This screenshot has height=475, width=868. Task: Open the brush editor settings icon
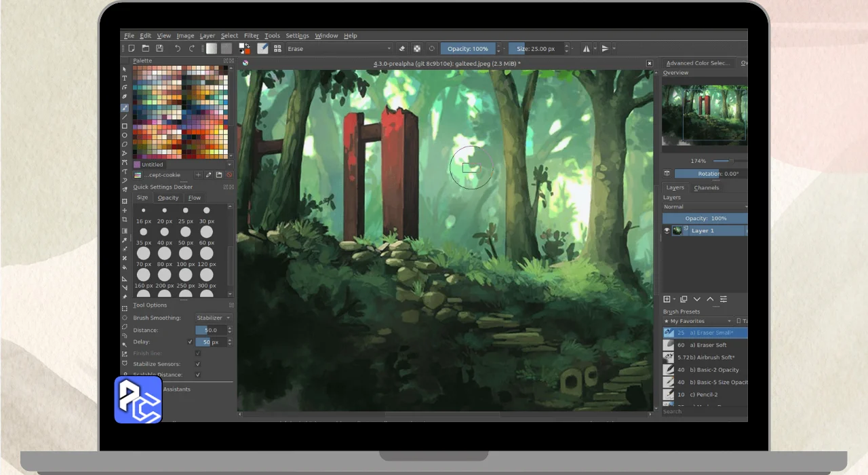(x=262, y=49)
